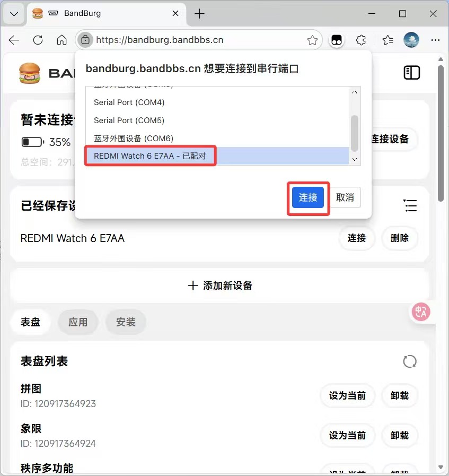This screenshot has height=476, width=449.
Task: Open the favorites list icon
Action: [388, 40]
